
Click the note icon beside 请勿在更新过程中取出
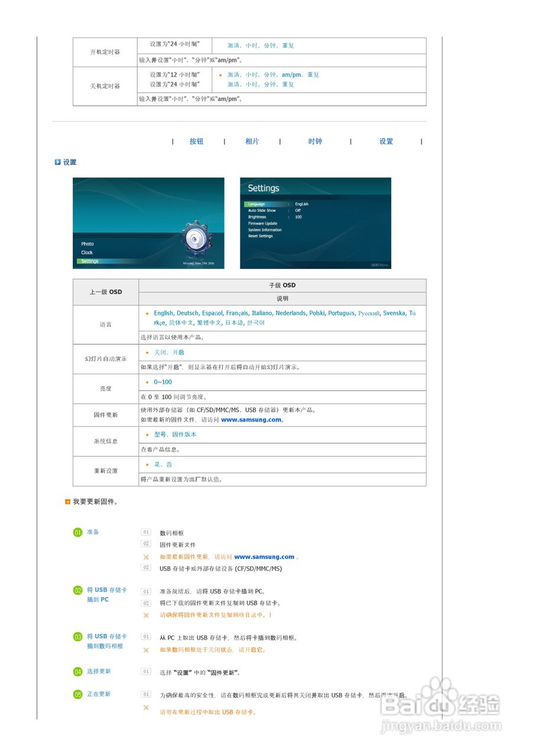point(146,708)
